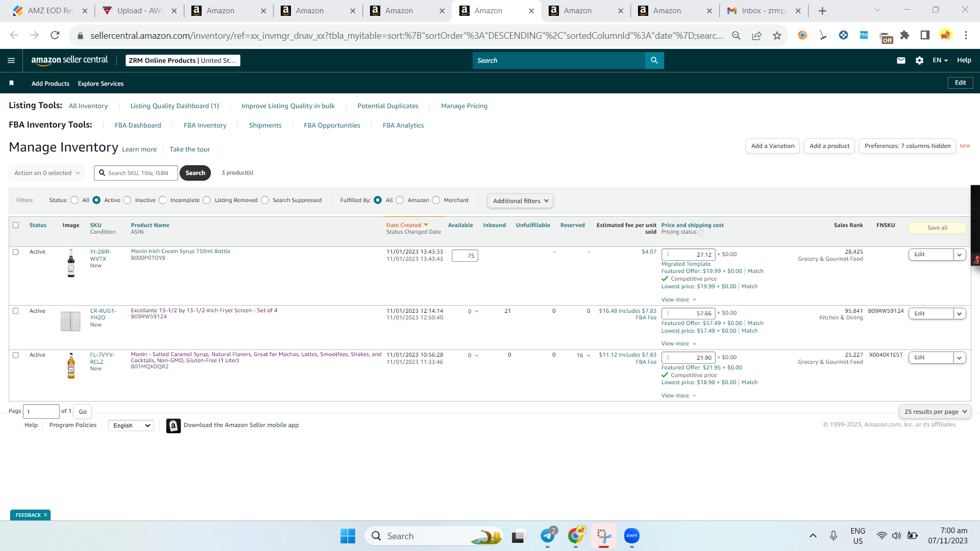The width and height of the screenshot is (980, 551).
Task: Click the browser zoom magnifier icon
Action: click(x=736, y=35)
